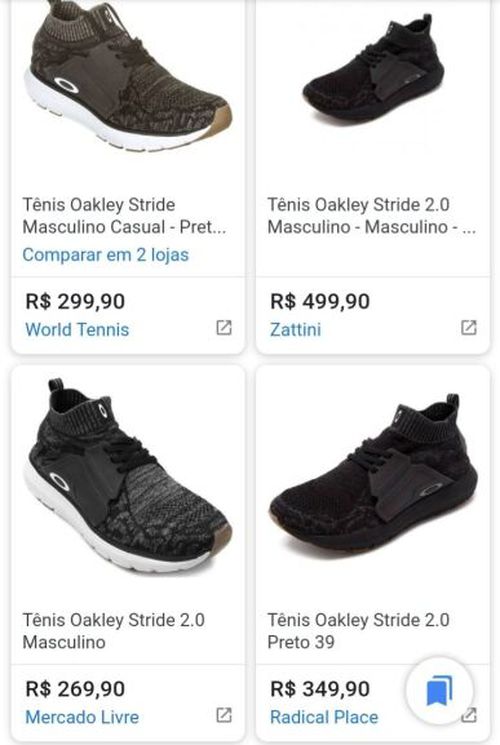Visit the Zattini store link

pos(296,329)
